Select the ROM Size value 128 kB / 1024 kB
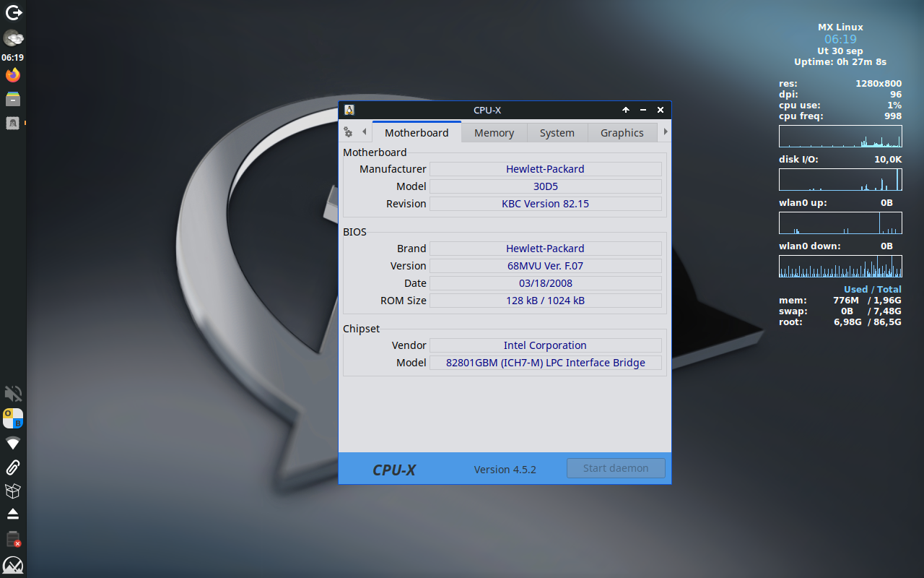This screenshot has height=578, width=924. [546, 301]
